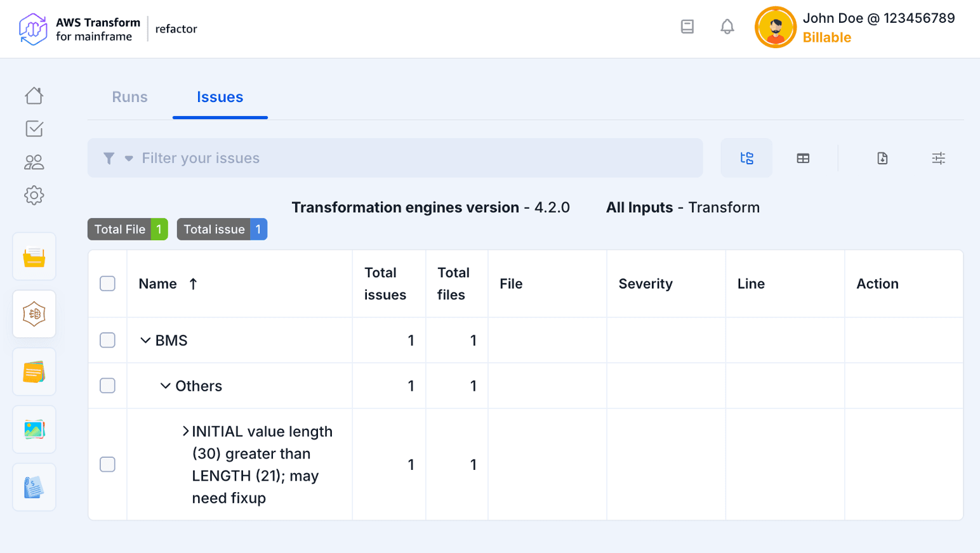Screen dimensions: 980x553
Task: Open the users/team sidebar icon
Action: [x=34, y=162]
